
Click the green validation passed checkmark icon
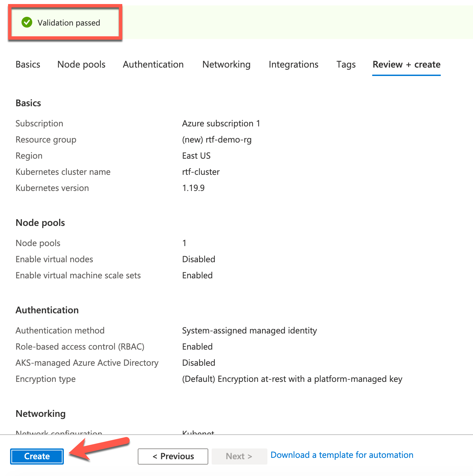click(27, 23)
